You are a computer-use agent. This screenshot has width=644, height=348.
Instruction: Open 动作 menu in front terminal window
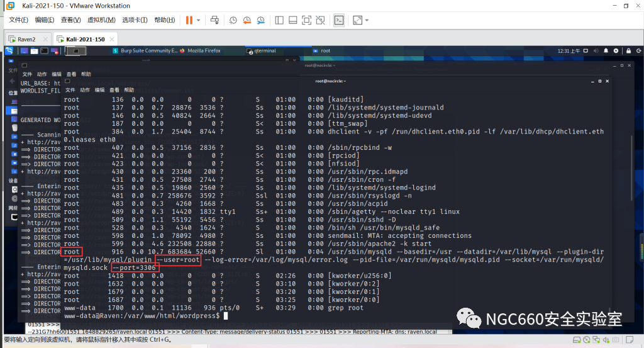tap(85, 90)
